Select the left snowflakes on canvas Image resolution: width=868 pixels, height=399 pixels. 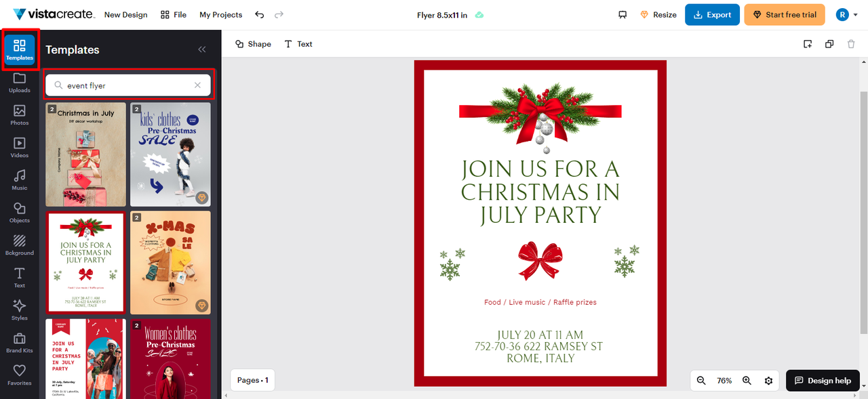tap(453, 264)
